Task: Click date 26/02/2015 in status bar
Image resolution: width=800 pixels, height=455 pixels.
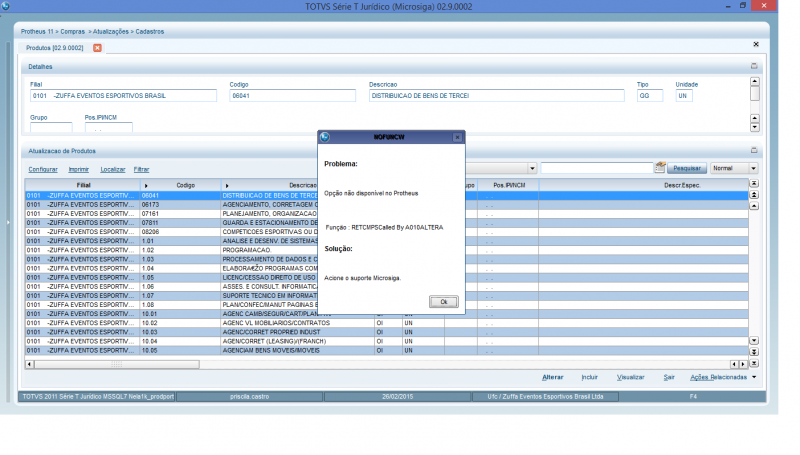Action: pos(397,396)
